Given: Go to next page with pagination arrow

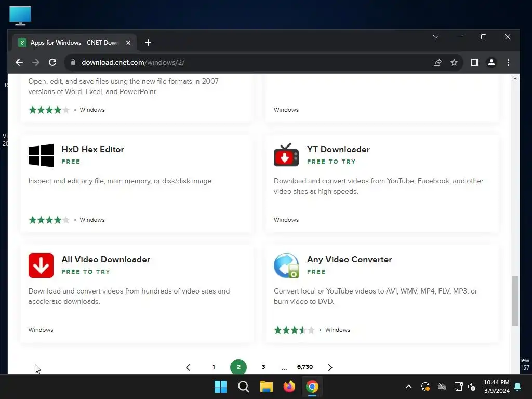Looking at the screenshot, I should [x=330, y=367].
